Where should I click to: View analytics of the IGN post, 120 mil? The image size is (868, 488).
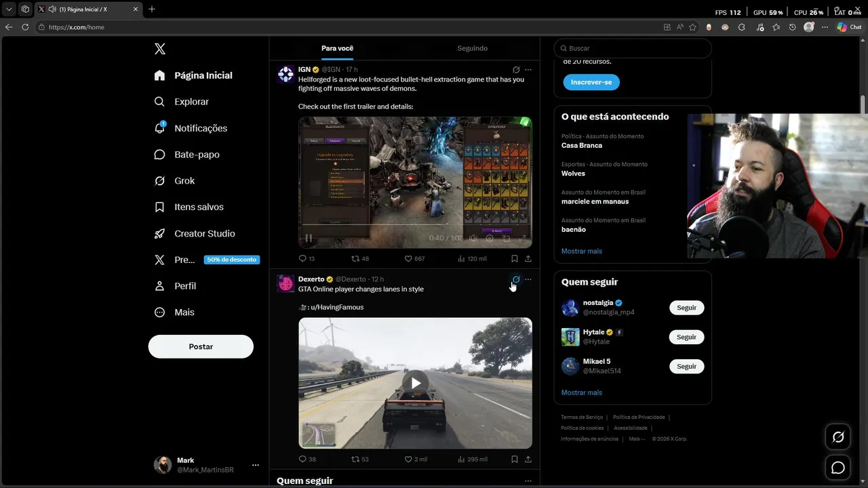click(x=472, y=258)
